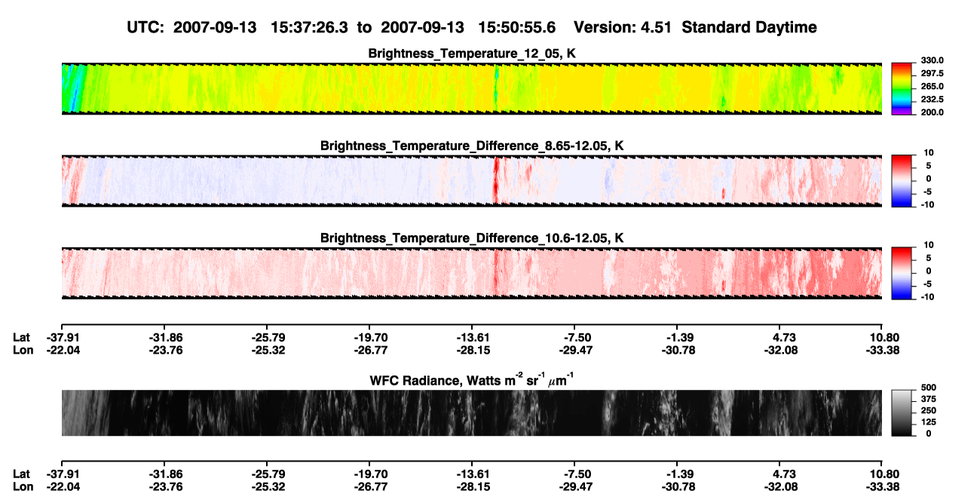Click the Brightness_Temperature_Difference_10.6-12.05 title
This screenshot has width=980, height=503.
tap(472, 238)
